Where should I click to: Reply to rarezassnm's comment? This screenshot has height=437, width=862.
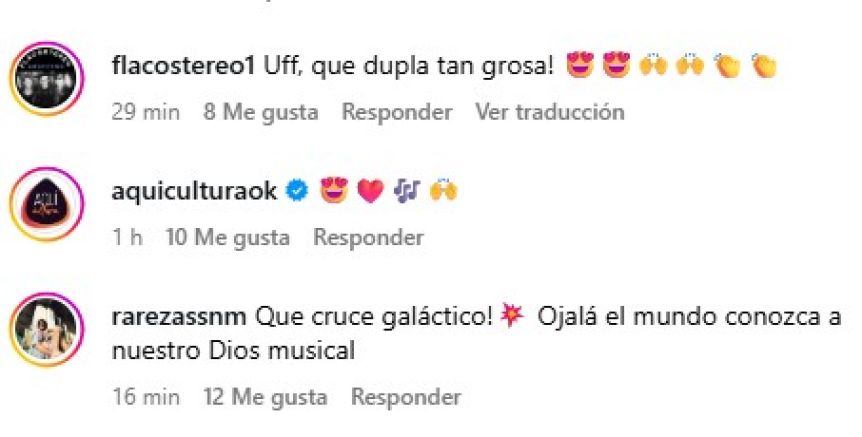pos(406,397)
